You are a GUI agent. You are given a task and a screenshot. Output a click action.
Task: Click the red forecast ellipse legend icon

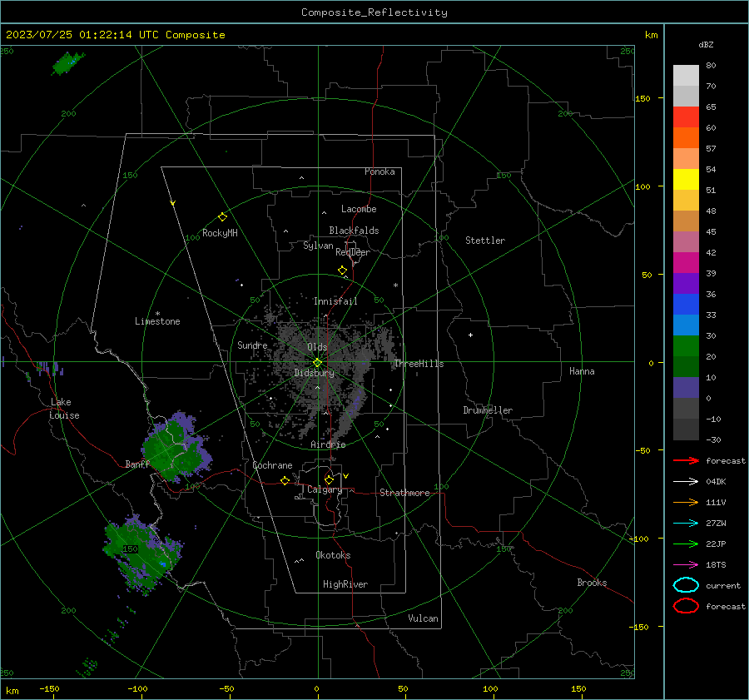click(686, 606)
